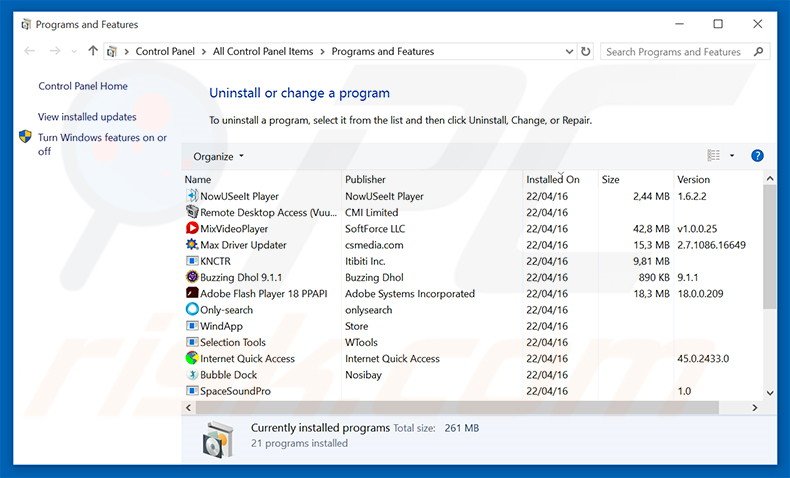Click the version 45.0.2433.0 cell

[x=703, y=359]
